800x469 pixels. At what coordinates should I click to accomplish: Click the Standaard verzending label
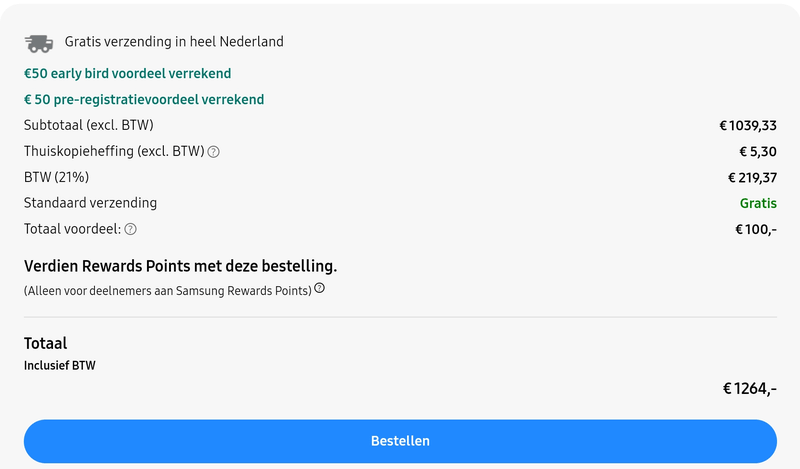click(x=90, y=203)
